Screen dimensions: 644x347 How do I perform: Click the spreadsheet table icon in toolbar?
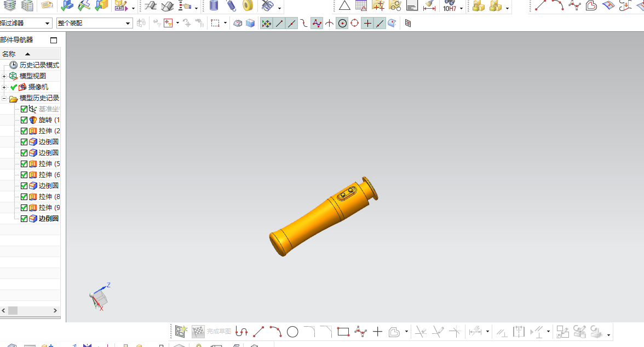click(361, 5)
